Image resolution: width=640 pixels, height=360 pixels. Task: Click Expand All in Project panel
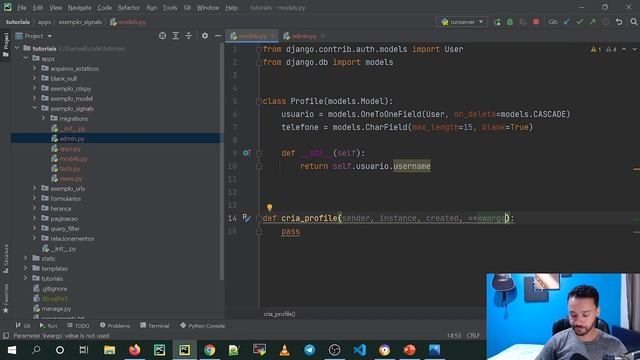click(176, 36)
